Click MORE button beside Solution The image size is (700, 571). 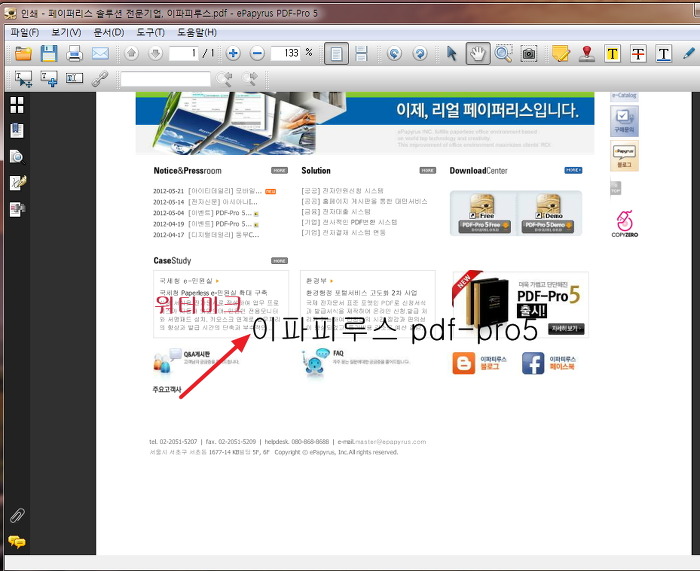coord(428,171)
